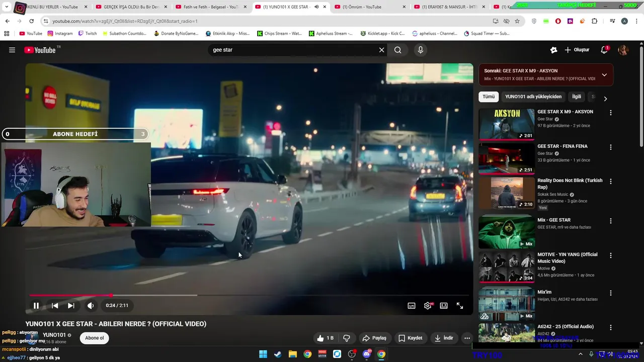Like the video
Screen dimensions: 644x362
click(326, 338)
